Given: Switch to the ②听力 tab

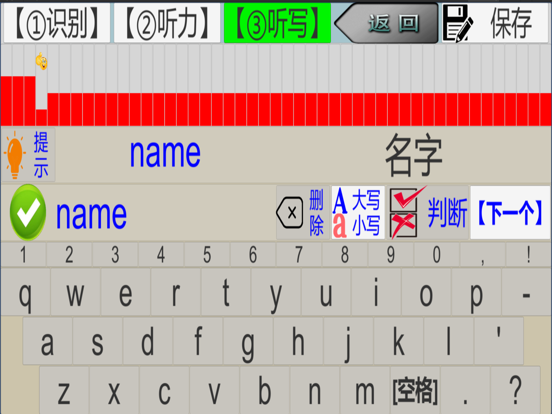Looking at the screenshot, I should [x=167, y=23].
